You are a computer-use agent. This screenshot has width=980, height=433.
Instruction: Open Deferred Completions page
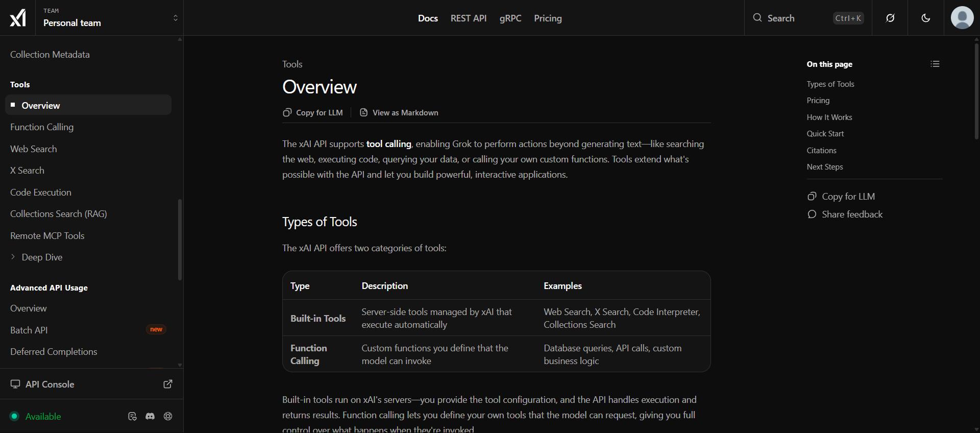pyautogui.click(x=54, y=352)
